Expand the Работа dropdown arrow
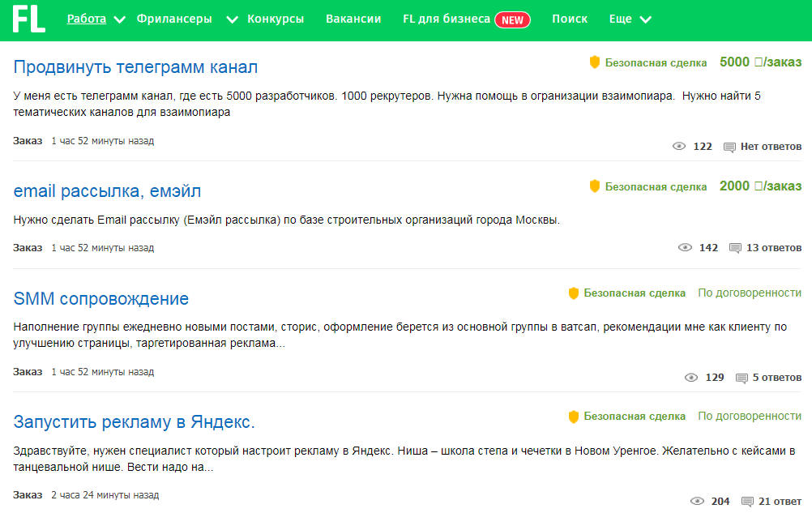Image resolution: width=812 pixels, height=513 pixels. [120, 19]
